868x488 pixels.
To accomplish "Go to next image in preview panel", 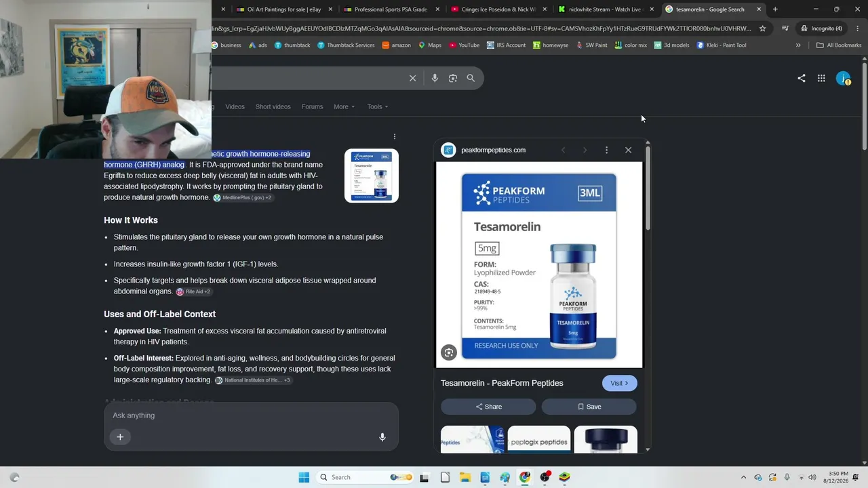I will point(585,150).
